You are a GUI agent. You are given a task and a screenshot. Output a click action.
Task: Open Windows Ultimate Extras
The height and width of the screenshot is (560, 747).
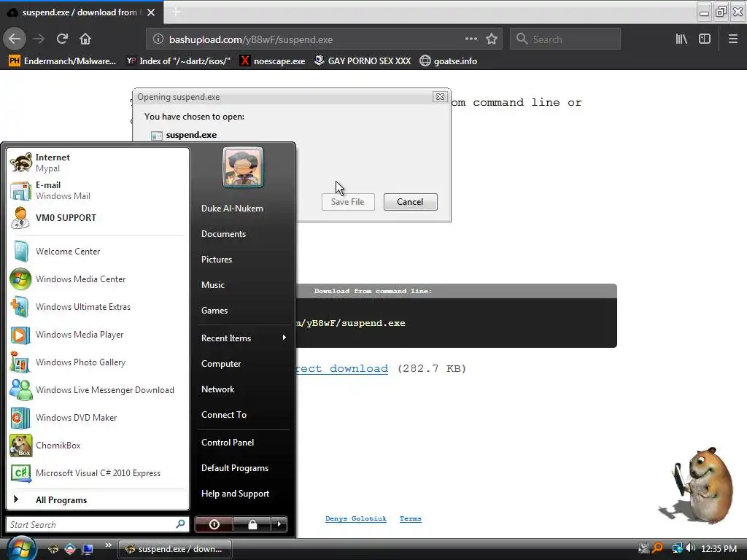(98, 307)
